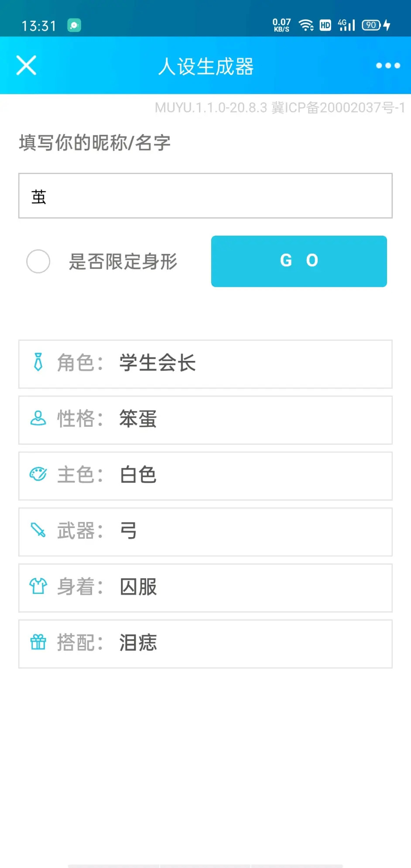The image size is (411, 868).
Task: Tap the sword icon beside 武器
Action: (38, 530)
